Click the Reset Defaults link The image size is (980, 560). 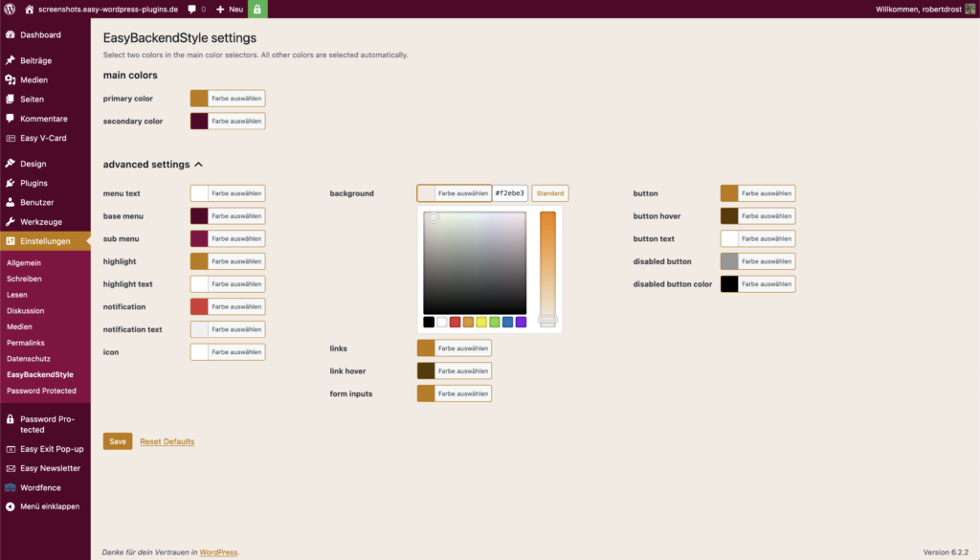pyautogui.click(x=167, y=441)
